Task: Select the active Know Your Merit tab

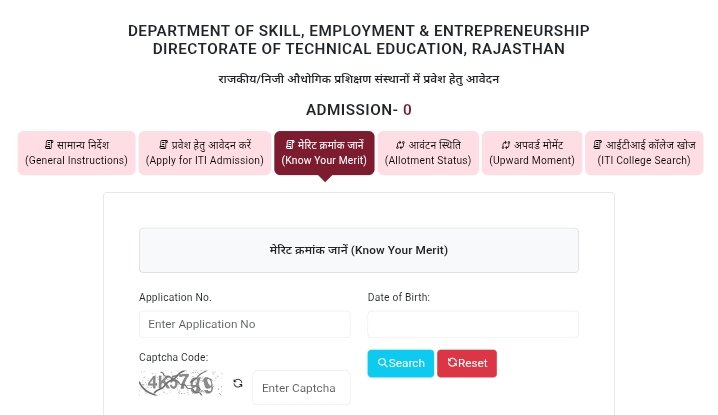Action: point(324,153)
